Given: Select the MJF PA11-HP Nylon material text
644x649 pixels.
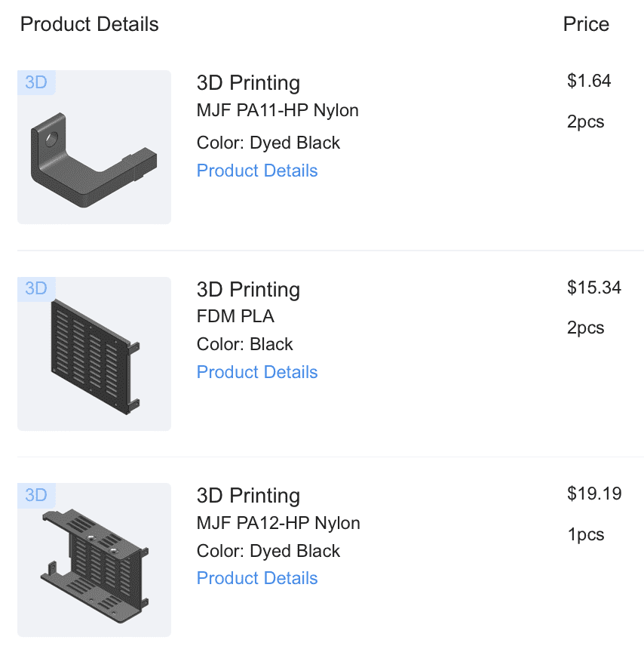Looking at the screenshot, I should [x=278, y=111].
